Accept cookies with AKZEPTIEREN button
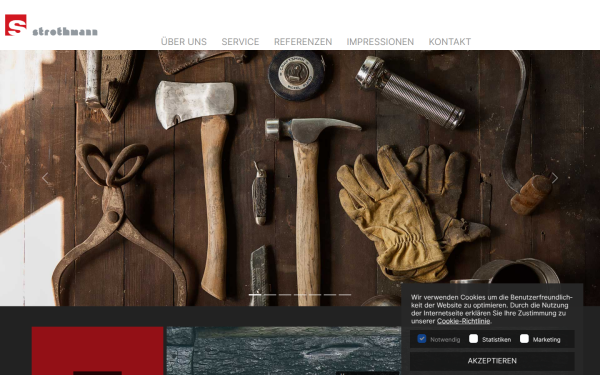 pyautogui.click(x=492, y=361)
